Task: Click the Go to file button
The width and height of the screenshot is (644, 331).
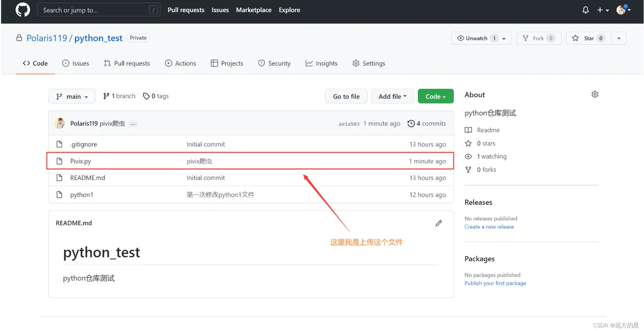Action: click(346, 96)
